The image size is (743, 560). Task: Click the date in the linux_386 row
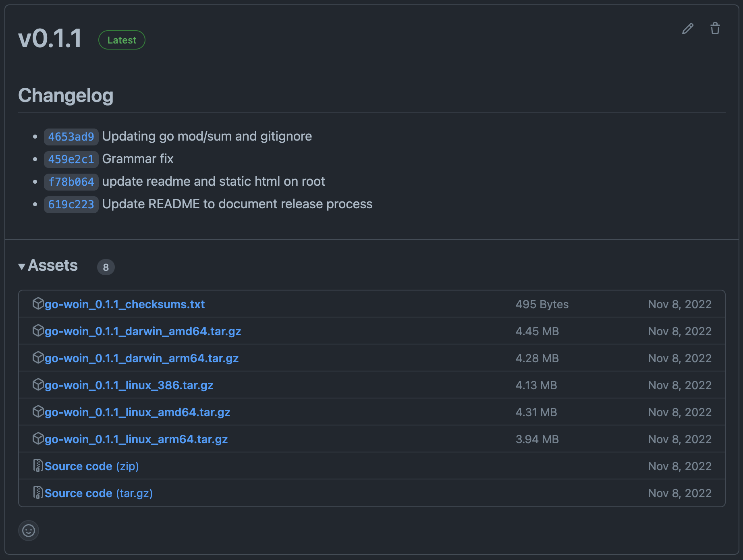tap(680, 385)
